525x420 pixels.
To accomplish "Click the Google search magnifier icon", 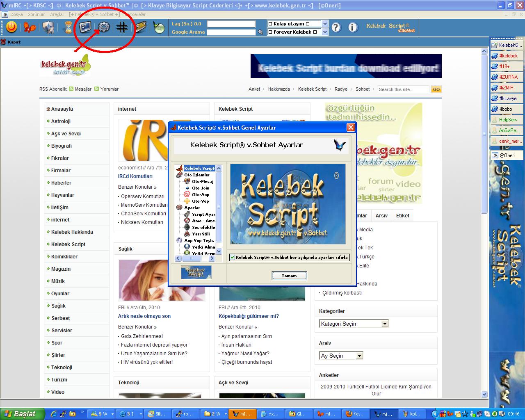I will [x=260, y=32].
